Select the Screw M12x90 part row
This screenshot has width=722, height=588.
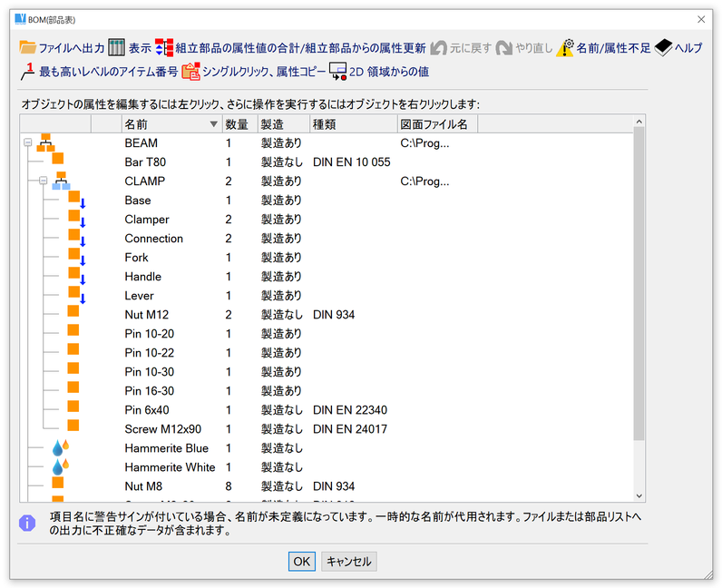coord(163,429)
